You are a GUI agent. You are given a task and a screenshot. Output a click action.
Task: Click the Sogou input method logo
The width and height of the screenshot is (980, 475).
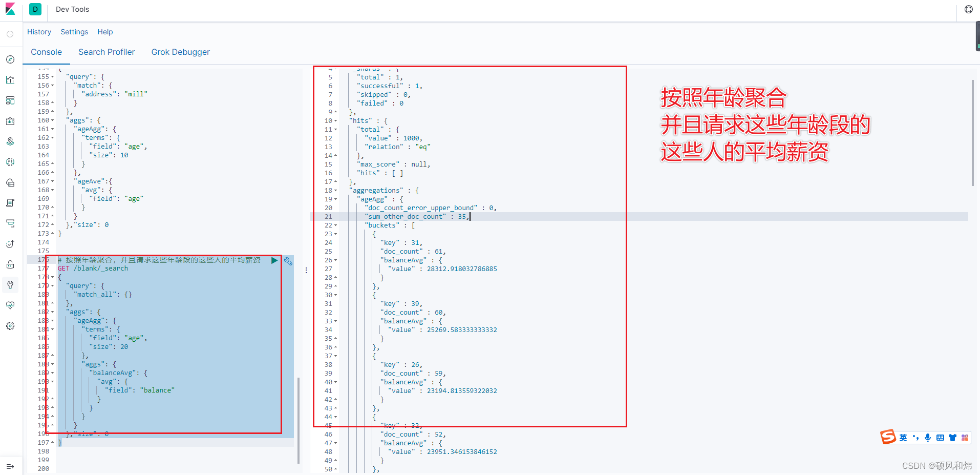888,437
